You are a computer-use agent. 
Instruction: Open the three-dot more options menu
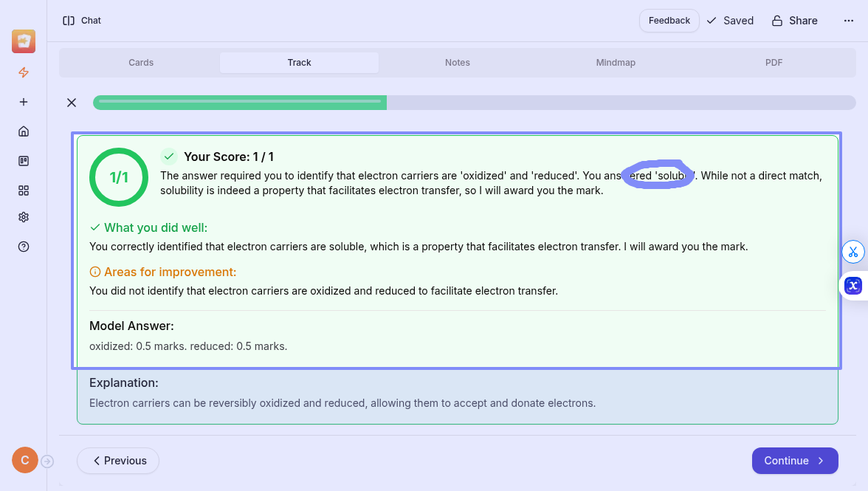coord(848,21)
